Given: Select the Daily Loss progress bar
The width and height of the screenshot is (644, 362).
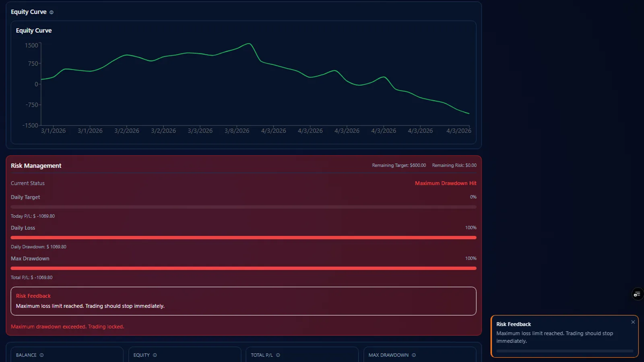Looking at the screenshot, I should [243, 237].
